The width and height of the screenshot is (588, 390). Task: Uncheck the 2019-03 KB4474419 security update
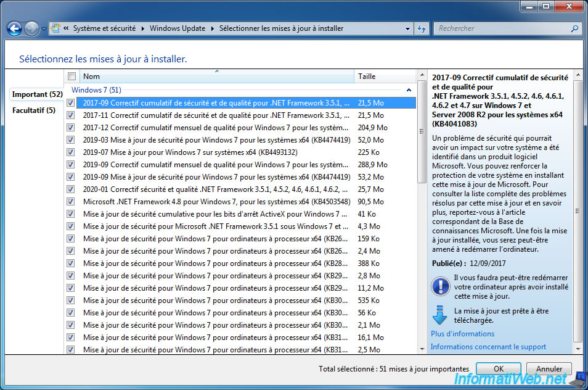(70, 140)
